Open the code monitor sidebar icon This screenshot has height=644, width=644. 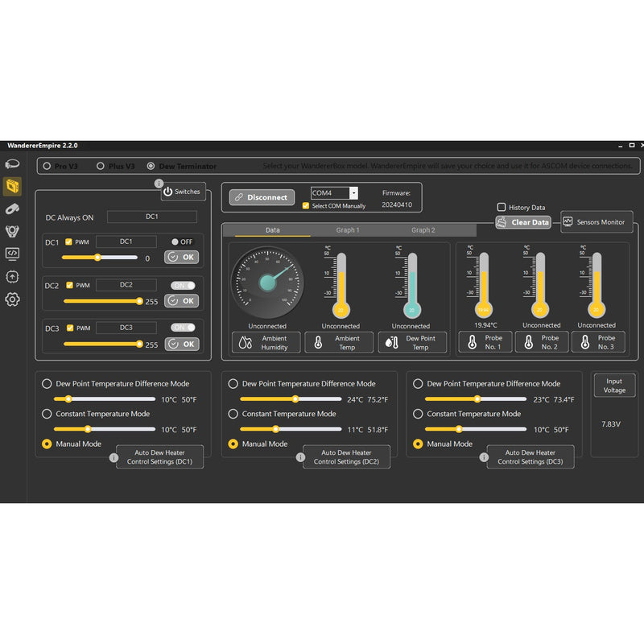coord(12,254)
